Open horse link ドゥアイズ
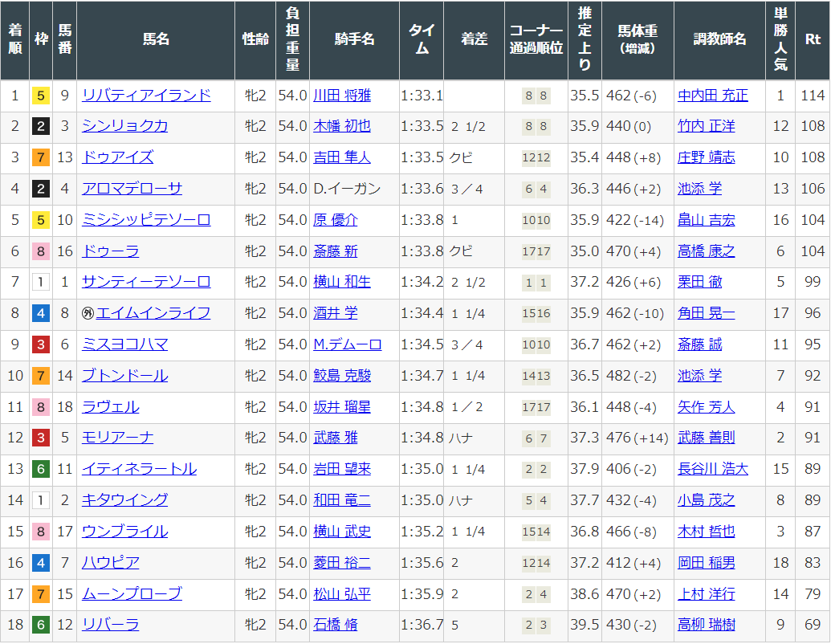The height and width of the screenshot is (644, 831). (118, 157)
